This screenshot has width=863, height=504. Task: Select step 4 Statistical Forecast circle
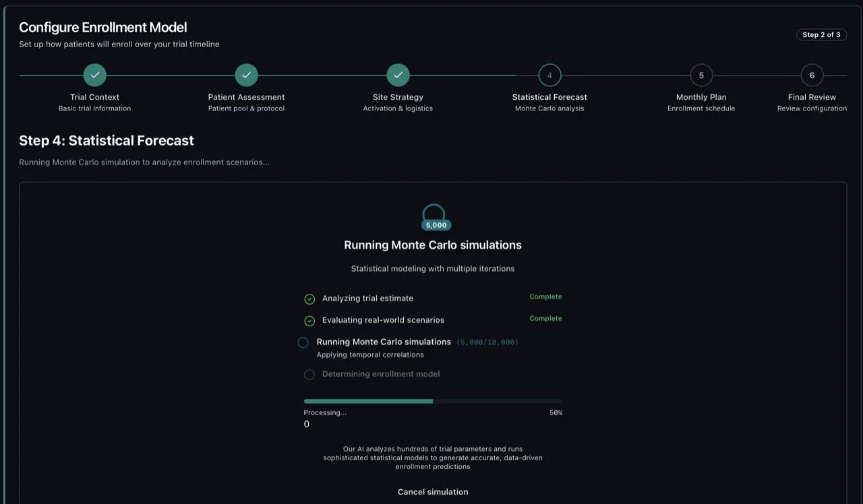[x=549, y=75]
